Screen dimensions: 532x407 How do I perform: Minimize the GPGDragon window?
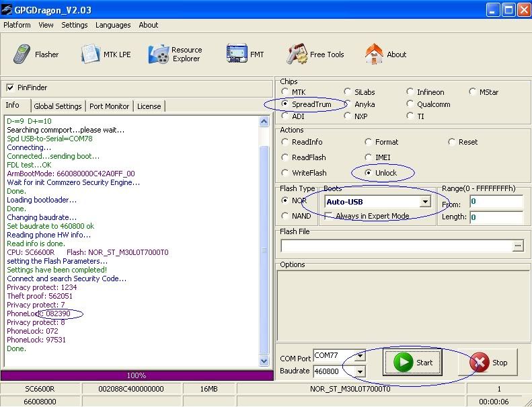click(493, 9)
